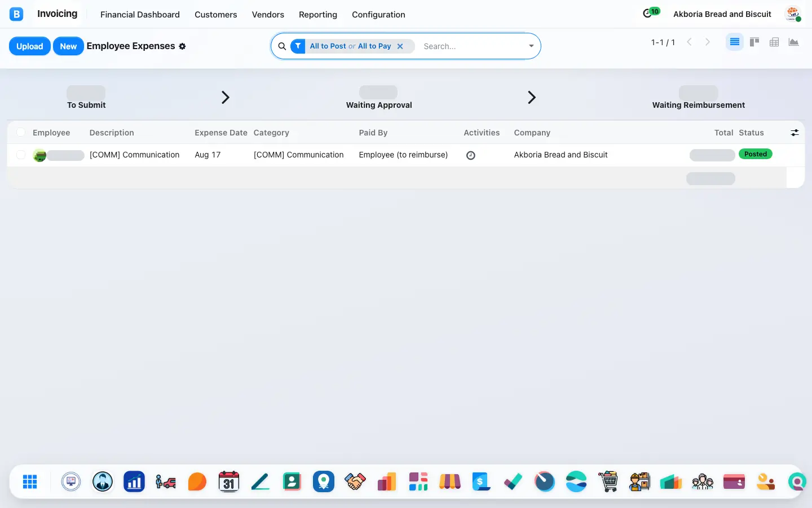Image resolution: width=812 pixels, height=508 pixels.
Task: Click the magnifier search icon
Action: (x=282, y=46)
